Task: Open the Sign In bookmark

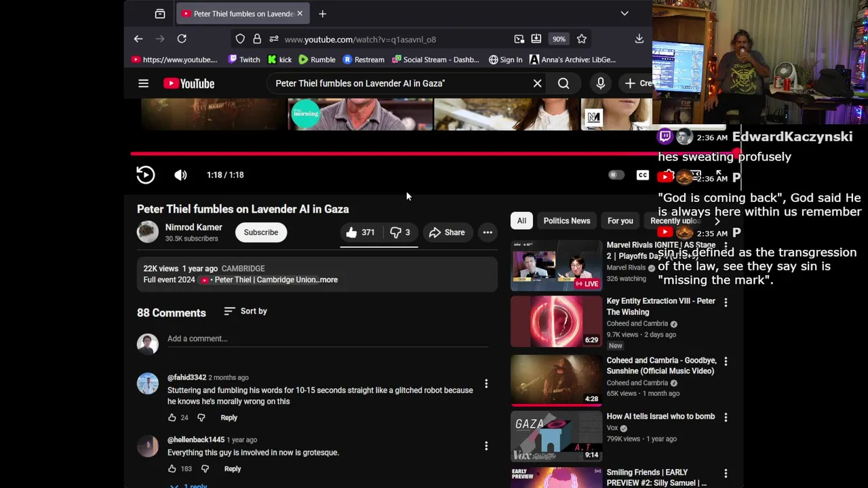Action: click(x=506, y=60)
